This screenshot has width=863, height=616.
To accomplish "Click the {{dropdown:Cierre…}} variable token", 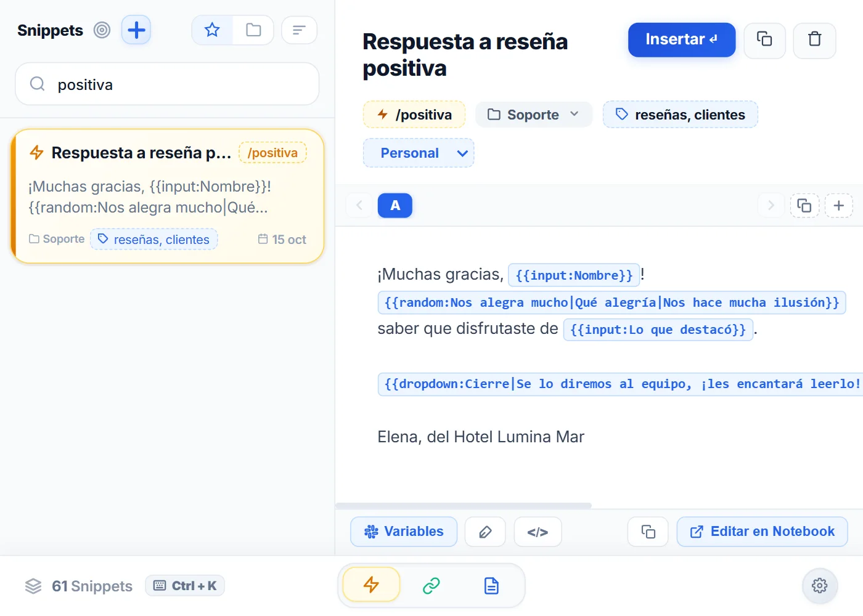I will click(620, 384).
